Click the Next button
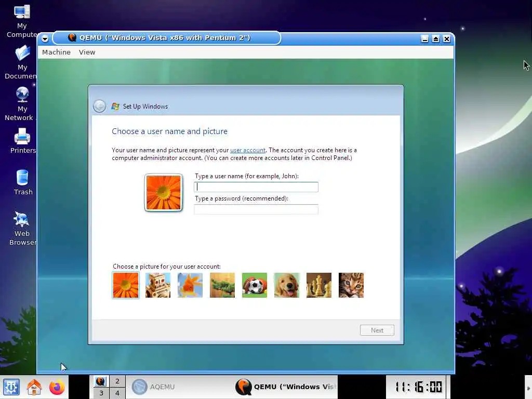This screenshot has height=399, width=532. 377,330
